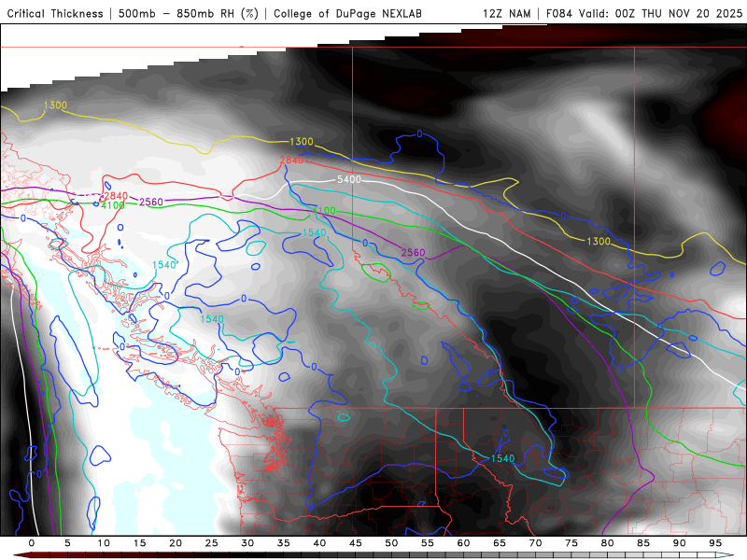Click the color scale label 30

coord(247,543)
